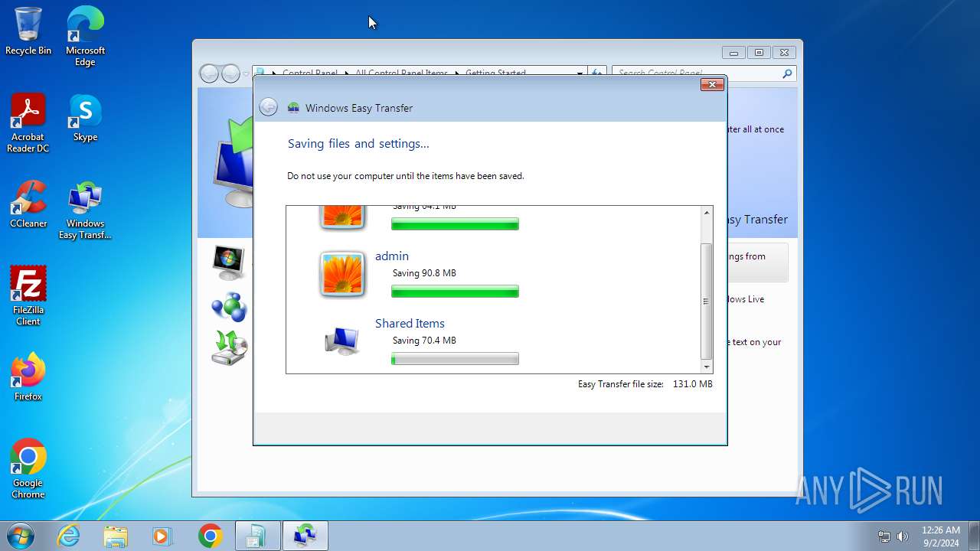Switch to Control Panel taskbar window
The width and height of the screenshot is (980, 551).
tap(257, 536)
